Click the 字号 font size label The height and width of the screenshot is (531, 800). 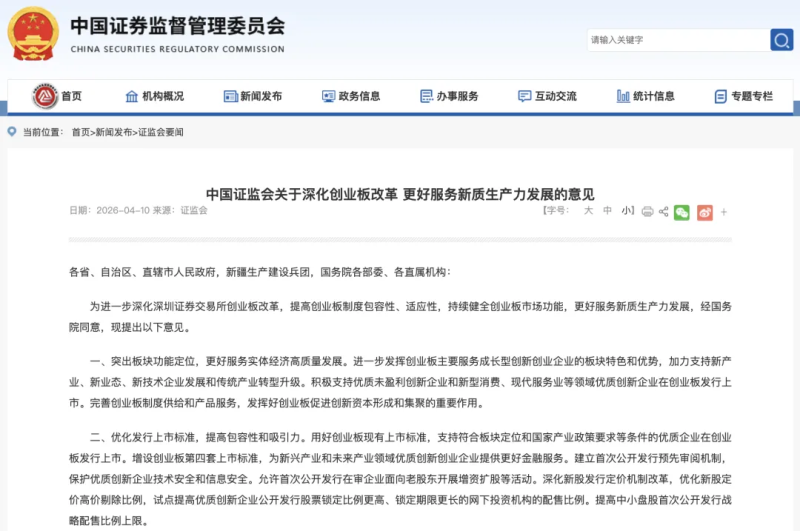[x=556, y=211]
